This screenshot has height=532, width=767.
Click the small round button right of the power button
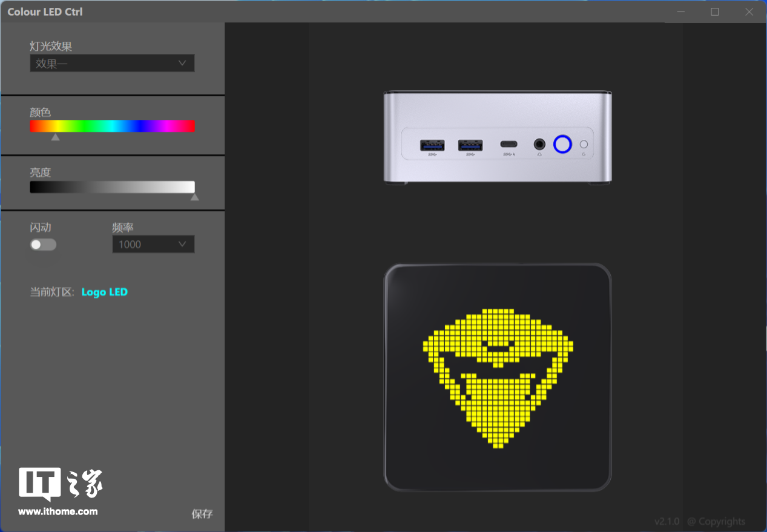coord(584,145)
